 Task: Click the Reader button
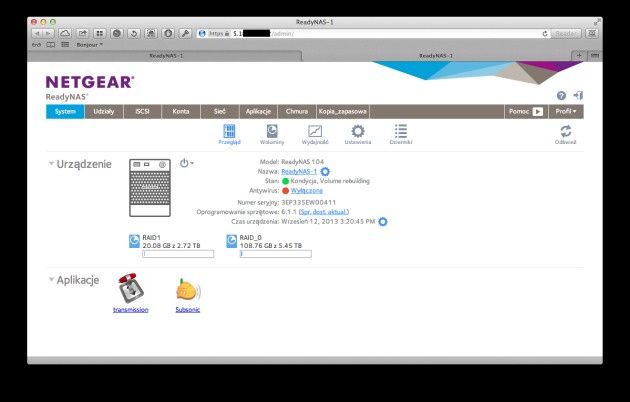[x=566, y=34]
